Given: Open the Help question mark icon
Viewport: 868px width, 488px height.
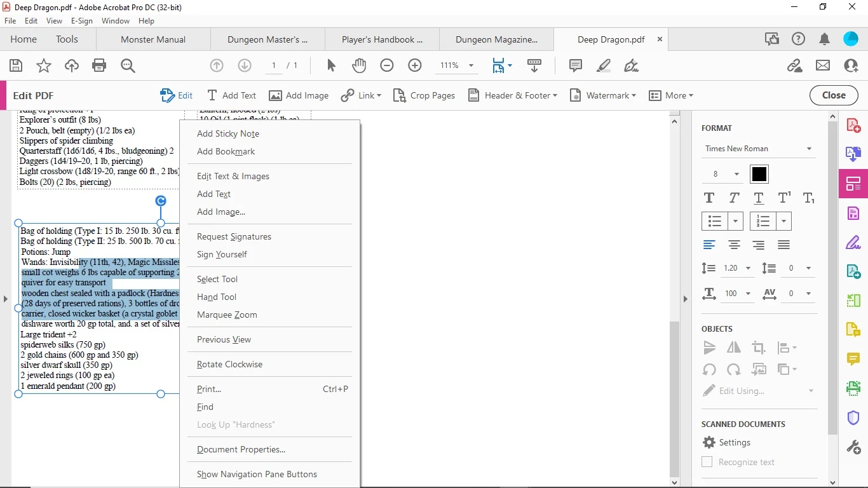Looking at the screenshot, I should (798, 39).
